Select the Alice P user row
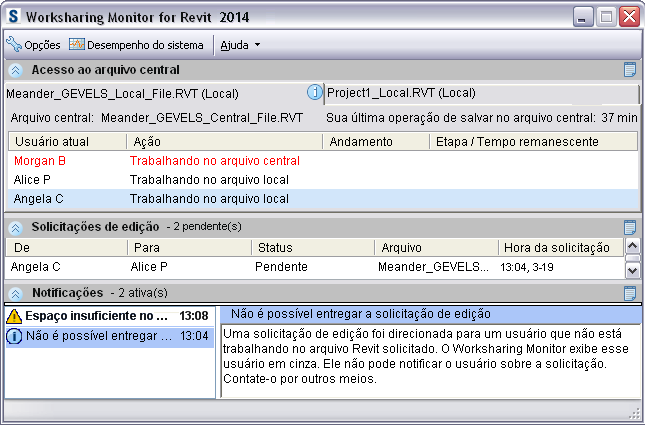Screen dimensions: 645x425 tap(323, 180)
